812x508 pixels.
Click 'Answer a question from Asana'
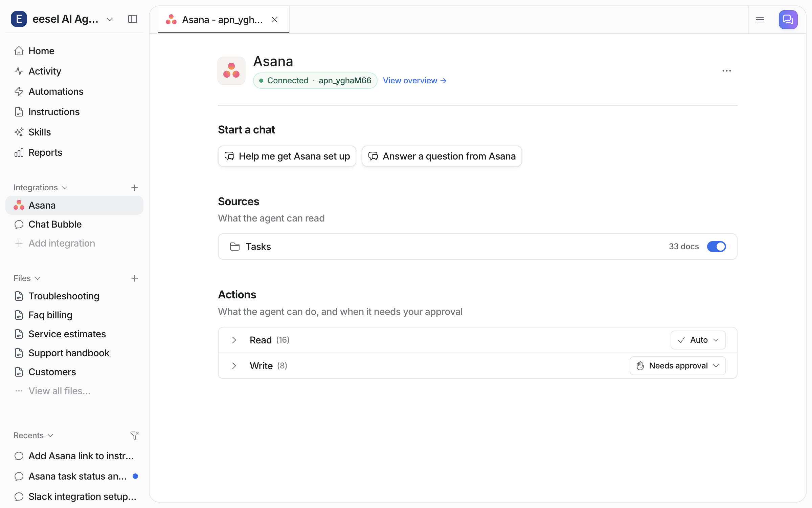pos(442,156)
